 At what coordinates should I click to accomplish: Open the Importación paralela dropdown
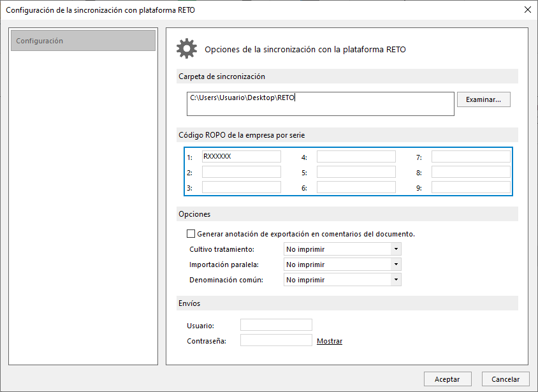point(342,265)
